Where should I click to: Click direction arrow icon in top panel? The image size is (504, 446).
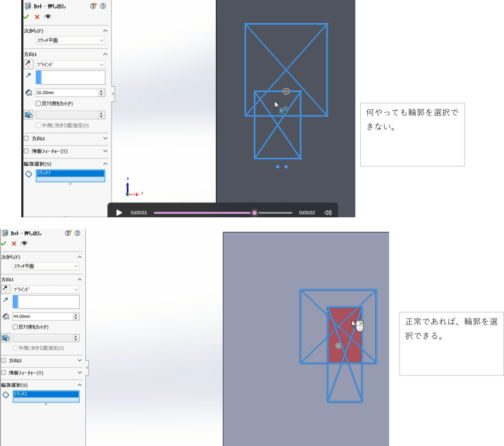pyautogui.click(x=29, y=75)
